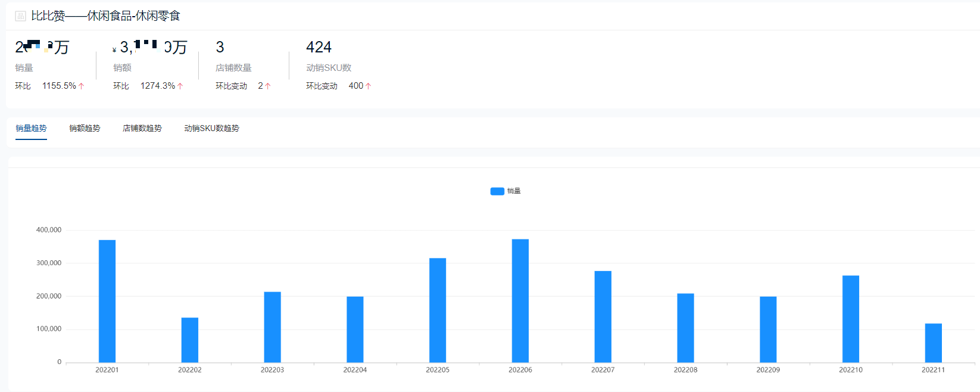
Task: Click the 202211 x-axis label
Action: (x=934, y=370)
